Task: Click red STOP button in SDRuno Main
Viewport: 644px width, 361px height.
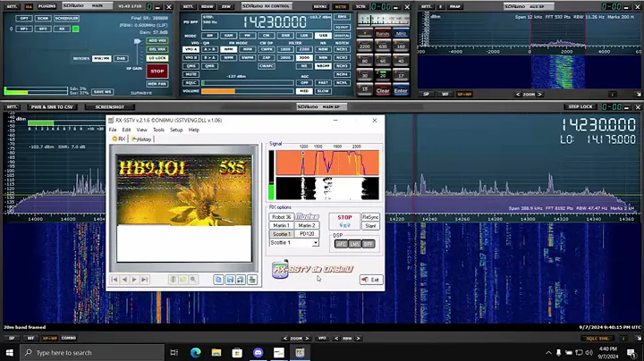Action: tap(157, 71)
